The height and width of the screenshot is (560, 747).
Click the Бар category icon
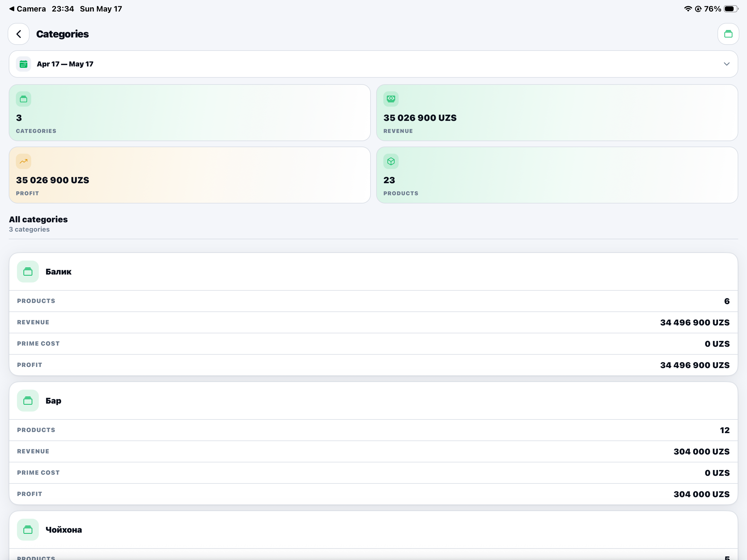point(28,401)
